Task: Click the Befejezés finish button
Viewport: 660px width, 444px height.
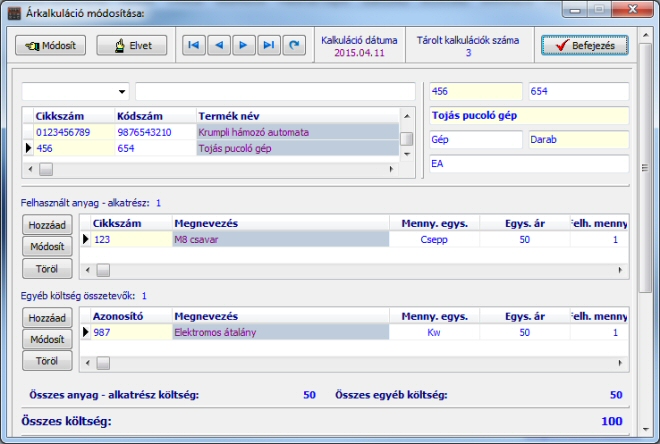Action: (585, 45)
